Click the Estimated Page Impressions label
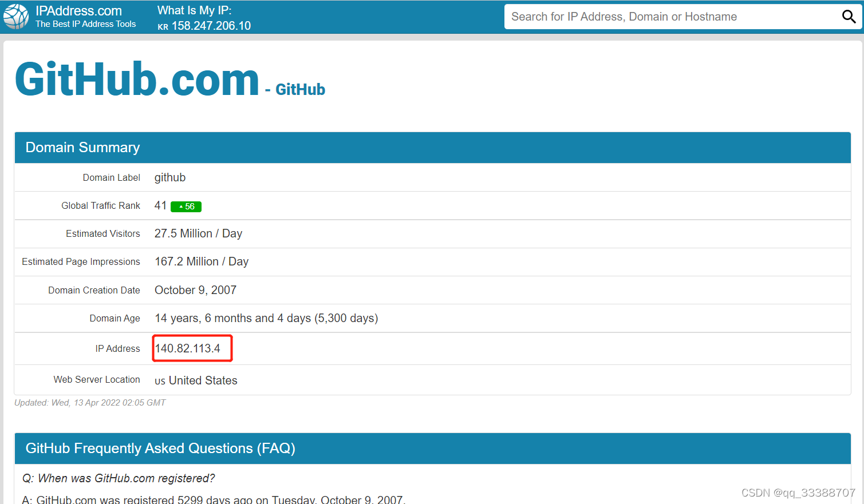This screenshot has height=504, width=864. pos(81,261)
